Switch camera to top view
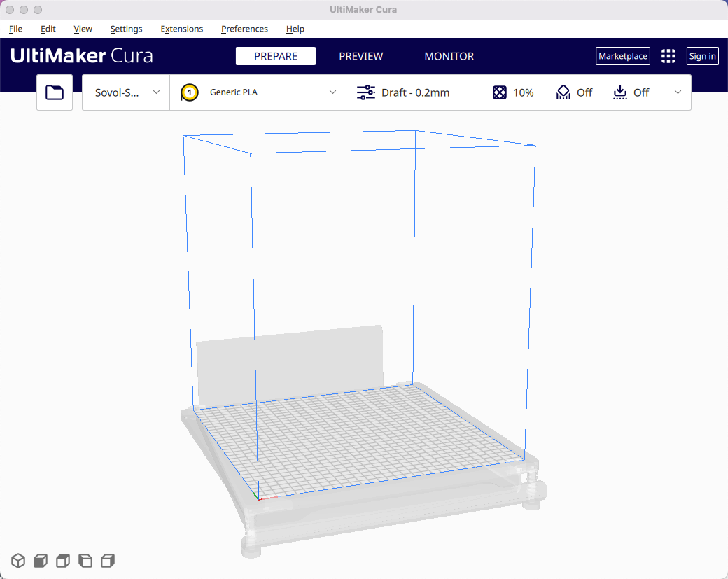The image size is (728, 579). [x=63, y=561]
